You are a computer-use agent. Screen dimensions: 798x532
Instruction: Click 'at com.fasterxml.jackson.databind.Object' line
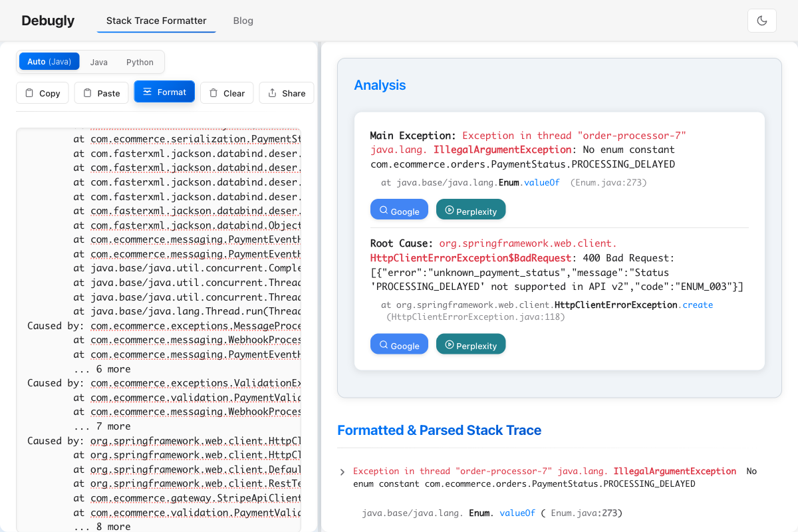coord(188,225)
